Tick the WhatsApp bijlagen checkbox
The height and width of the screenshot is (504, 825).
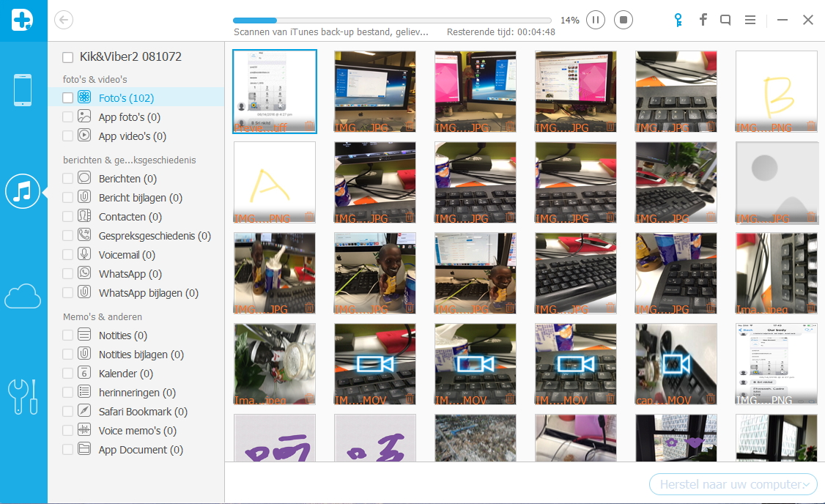tap(67, 292)
